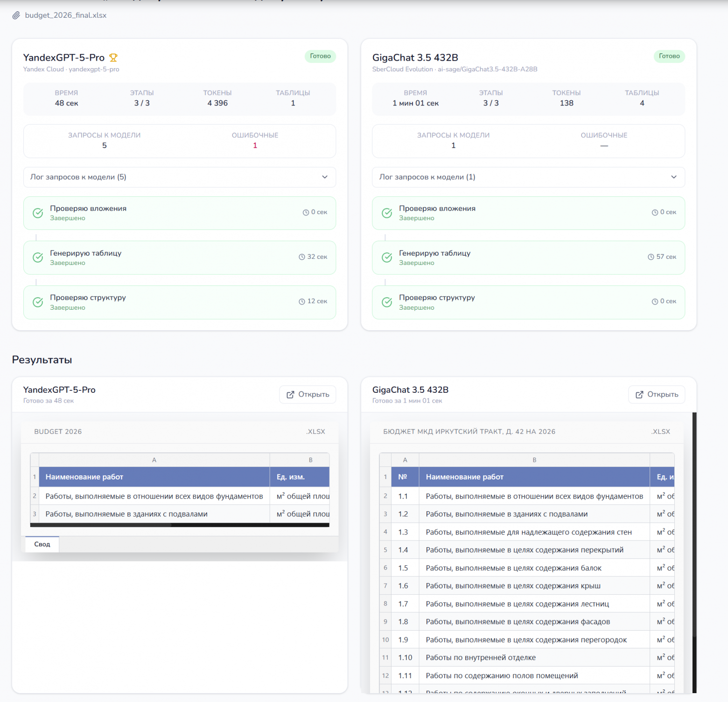Image resolution: width=728 pixels, height=702 pixels.
Task: Click the '1.7' number cell in the GigaChat table
Action: (x=405, y=604)
